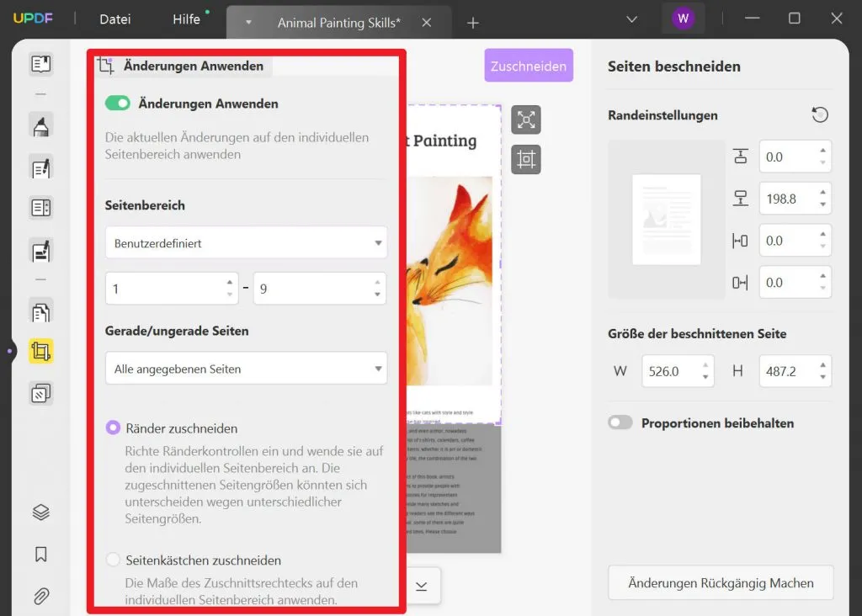
Task: Click the right margin field at the bottom
Action: click(x=795, y=283)
